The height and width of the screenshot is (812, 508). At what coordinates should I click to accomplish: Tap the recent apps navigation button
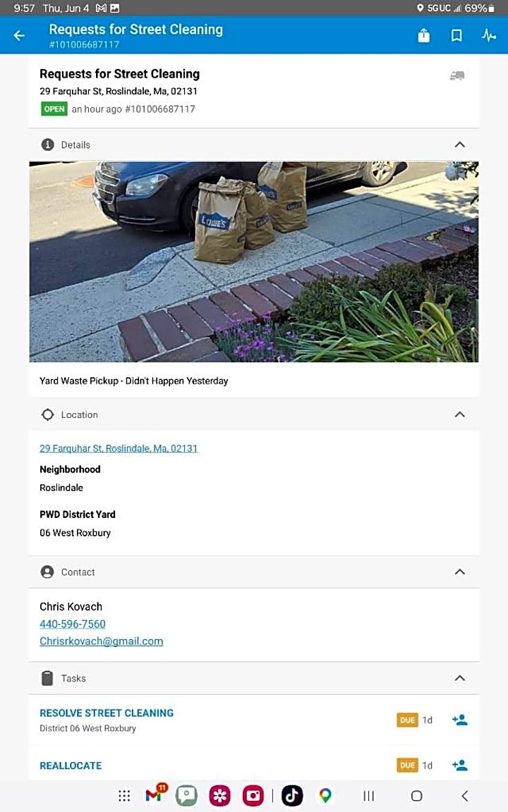coord(368,795)
